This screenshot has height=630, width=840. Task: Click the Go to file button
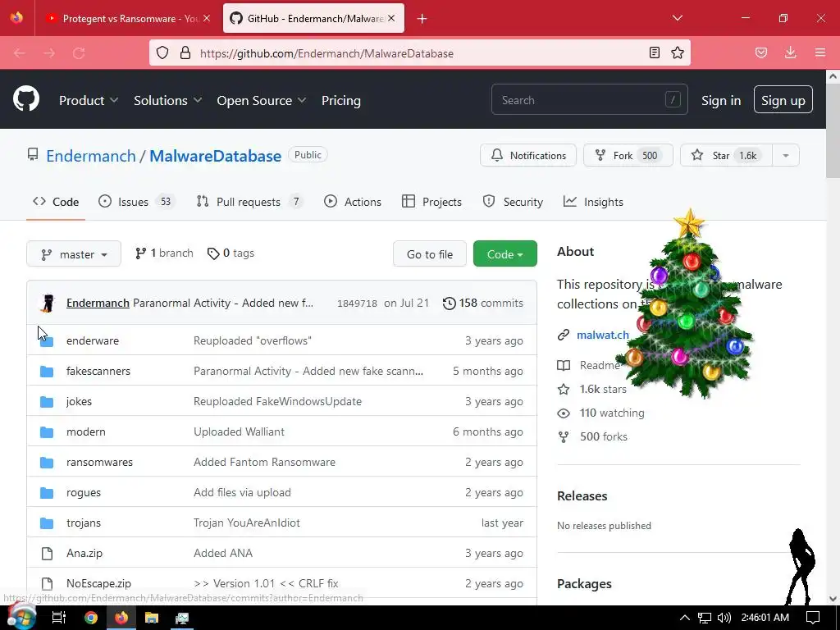[x=430, y=254]
